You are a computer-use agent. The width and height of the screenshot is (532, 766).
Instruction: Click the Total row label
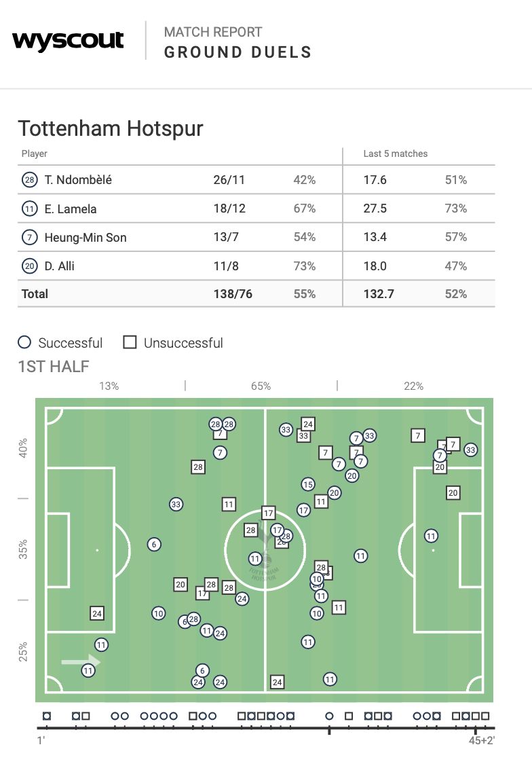coord(34,294)
